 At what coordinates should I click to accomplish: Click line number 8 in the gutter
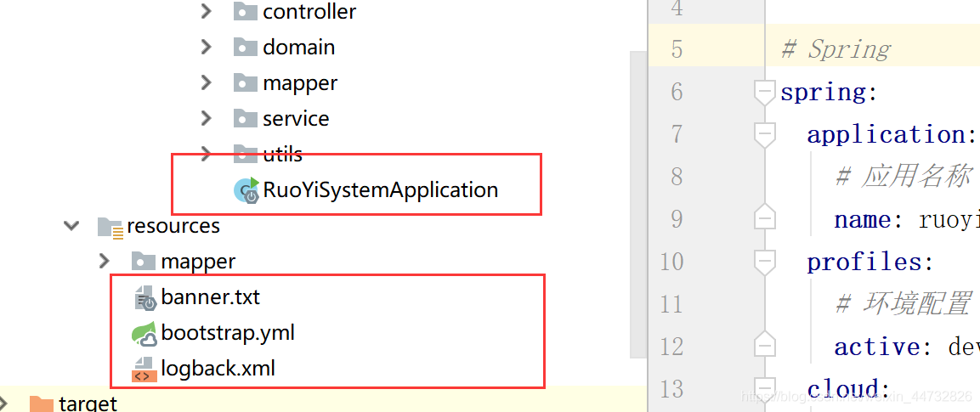click(x=677, y=178)
